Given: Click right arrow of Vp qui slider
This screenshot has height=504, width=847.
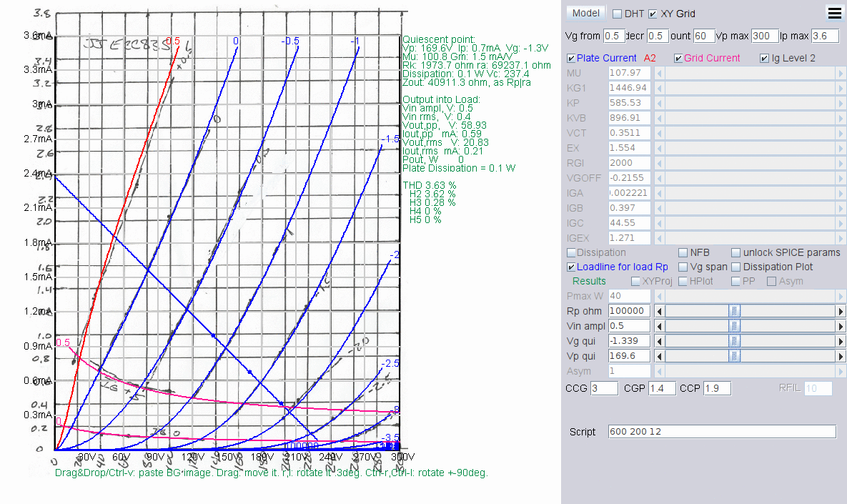Looking at the screenshot, I should tap(841, 356).
